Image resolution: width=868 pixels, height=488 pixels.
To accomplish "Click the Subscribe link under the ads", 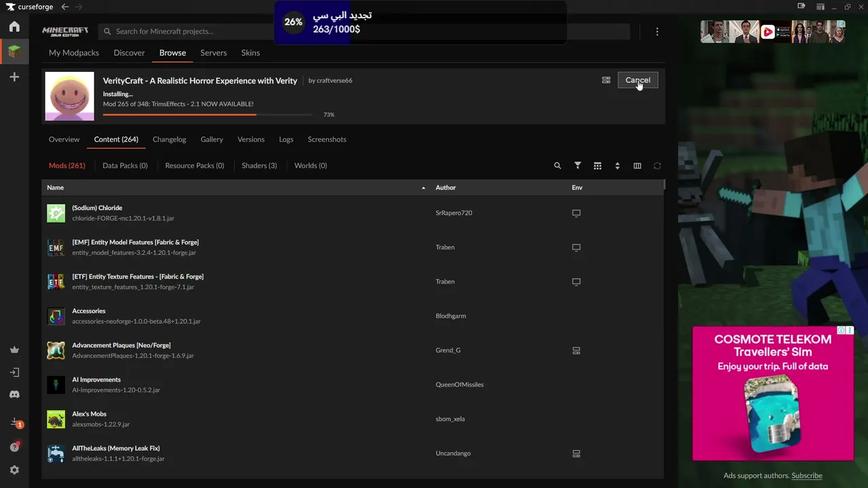I will click(x=807, y=476).
